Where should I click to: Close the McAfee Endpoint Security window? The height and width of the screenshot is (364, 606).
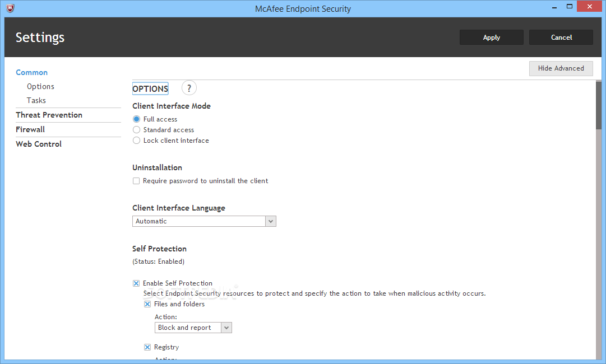click(590, 7)
